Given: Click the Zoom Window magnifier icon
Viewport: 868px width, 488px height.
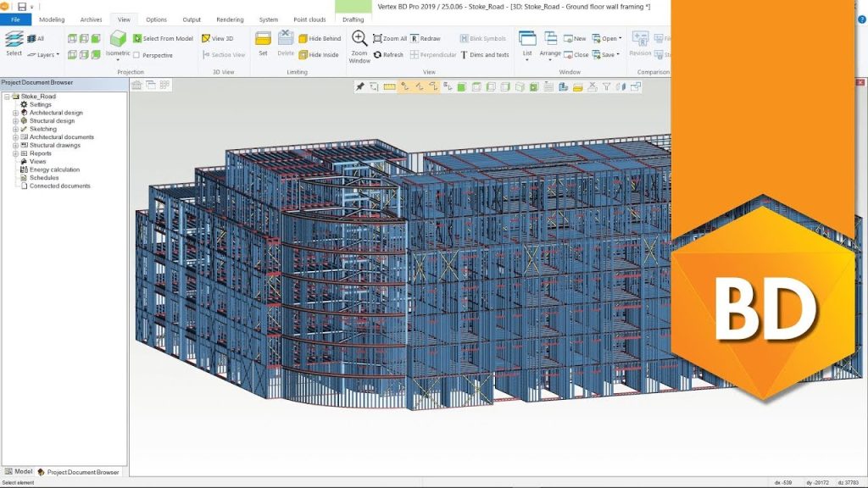Looking at the screenshot, I should (x=359, y=39).
